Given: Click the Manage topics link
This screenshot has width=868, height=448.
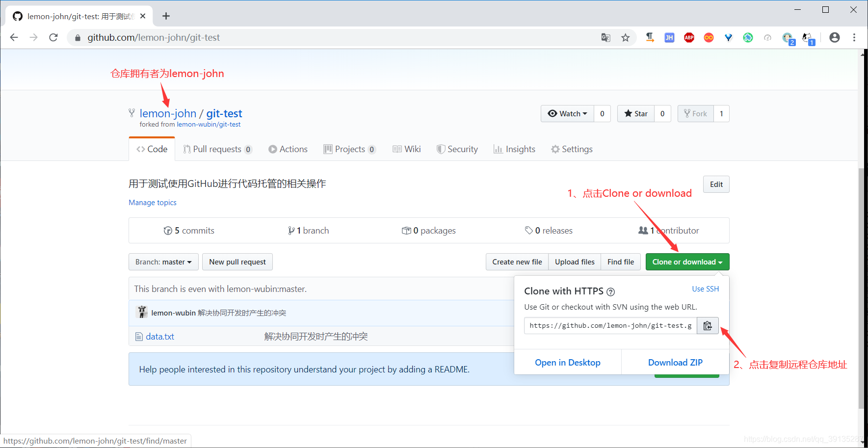Looking at the screenshot, I should point(153,203).
